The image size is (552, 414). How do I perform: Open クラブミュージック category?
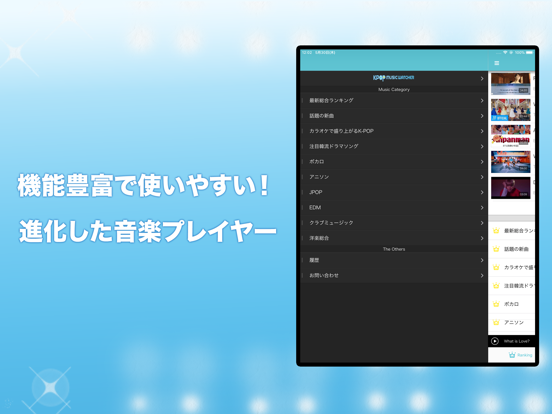(x=394, y=223)
